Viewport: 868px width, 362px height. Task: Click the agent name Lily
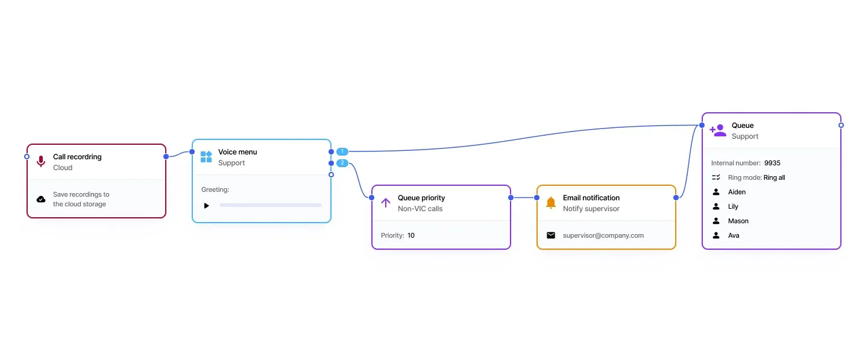(x=733, y=206)
